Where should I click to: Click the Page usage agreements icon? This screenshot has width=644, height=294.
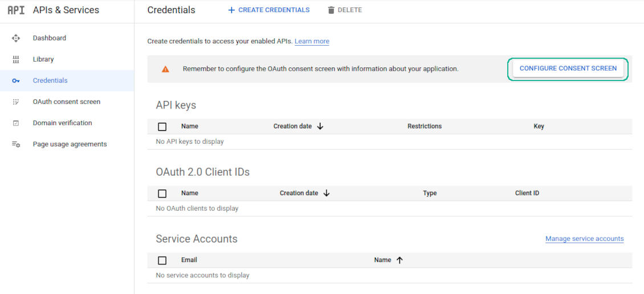pos(16,144)
